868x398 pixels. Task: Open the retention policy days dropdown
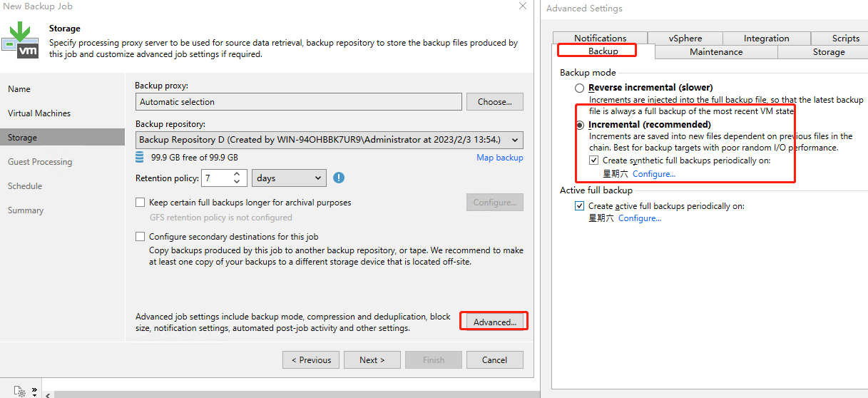tap(289, 178)
